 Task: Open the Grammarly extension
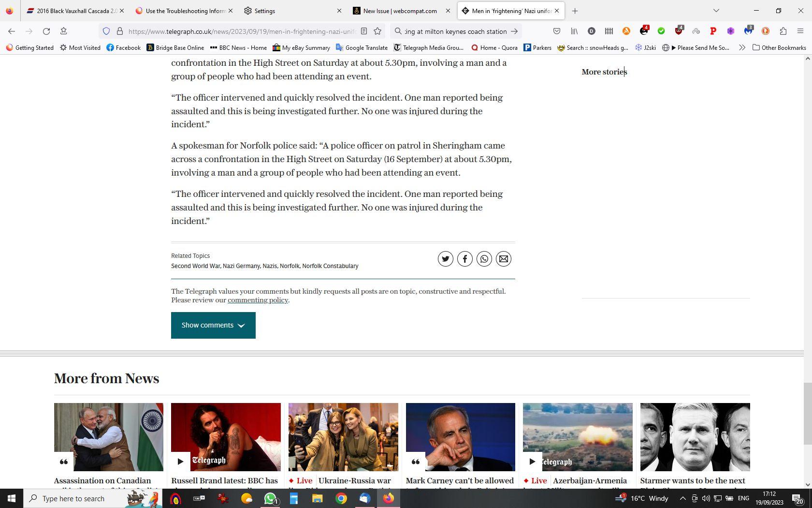tap(661, 31)
